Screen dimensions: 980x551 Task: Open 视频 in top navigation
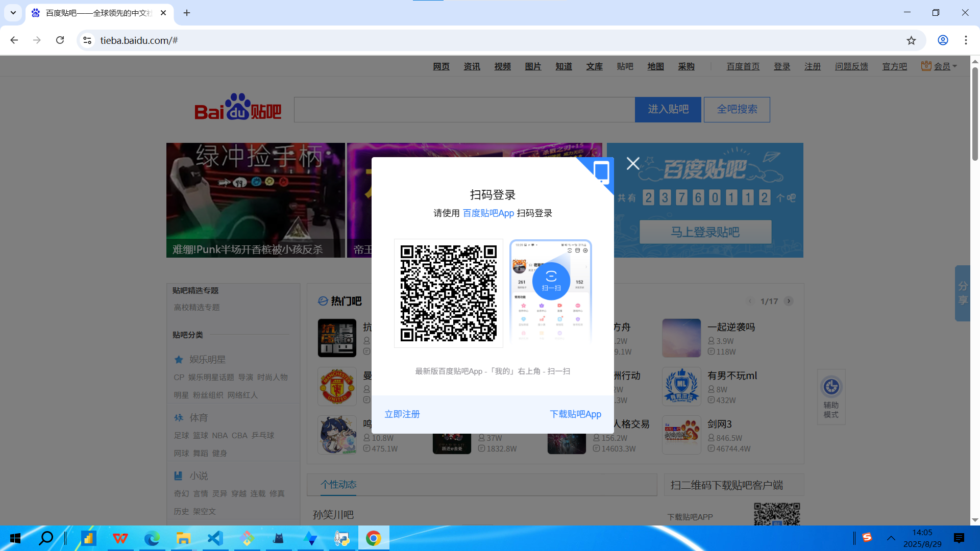tap(502, 66)
